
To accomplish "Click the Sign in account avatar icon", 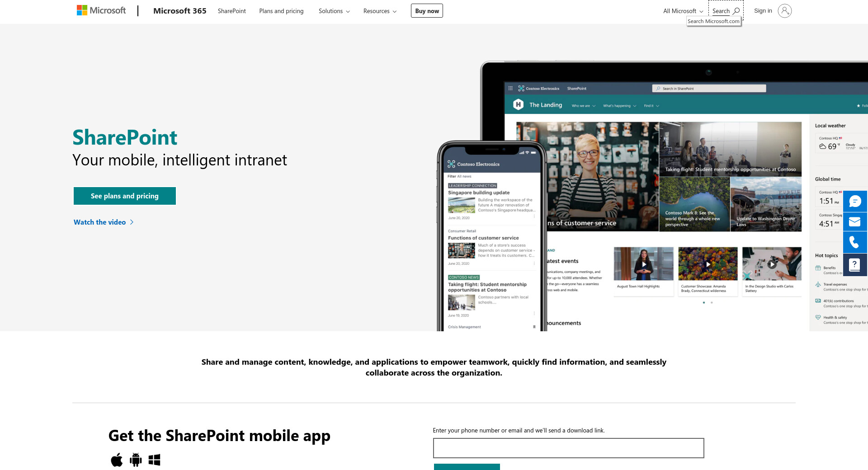I will point(785,11).
